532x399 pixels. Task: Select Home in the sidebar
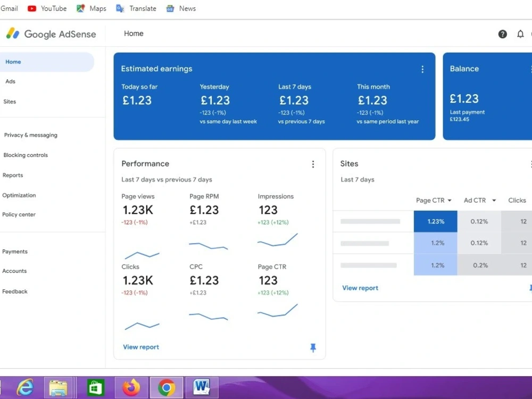click(x=47, y=62)
